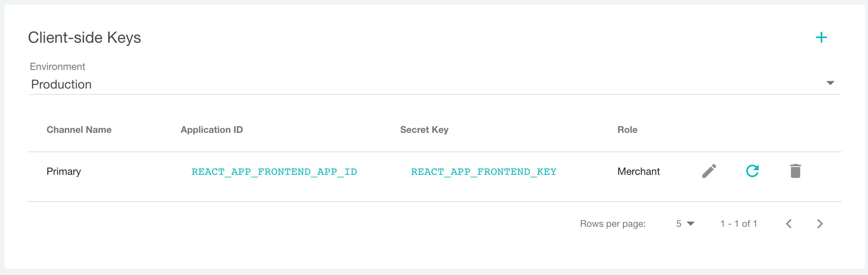Click the Role column header
868x275 pixels.
click(627, 129)
